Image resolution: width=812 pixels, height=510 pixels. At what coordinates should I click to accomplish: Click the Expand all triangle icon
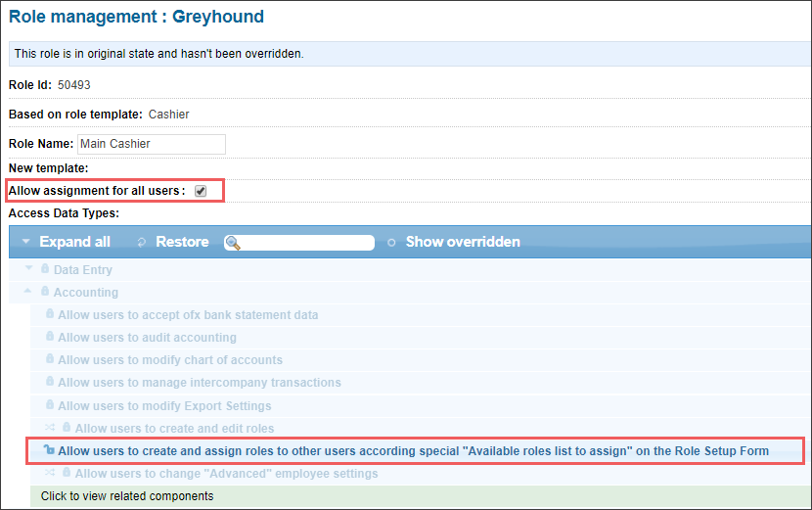[25, 242]
